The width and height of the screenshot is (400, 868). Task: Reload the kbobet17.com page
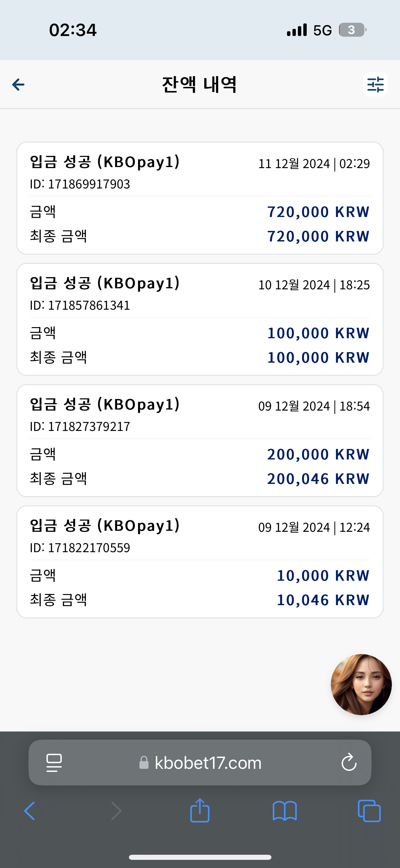(349, 762)
